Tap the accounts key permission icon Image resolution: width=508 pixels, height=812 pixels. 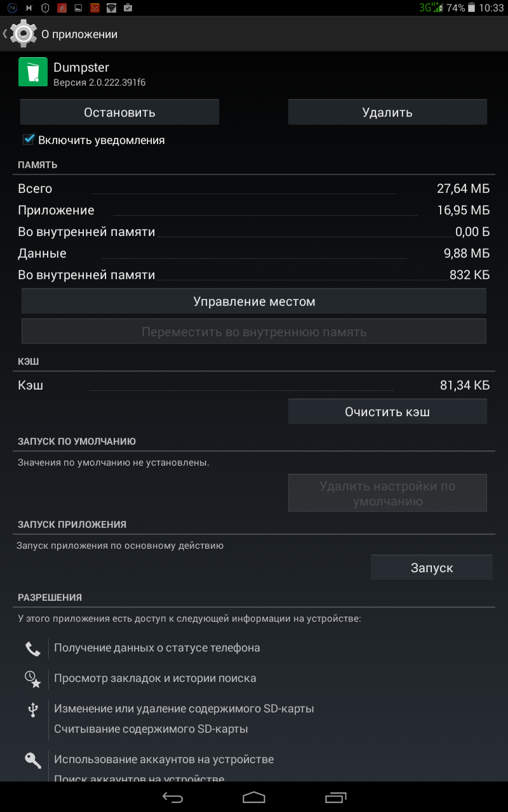[32, 760]
